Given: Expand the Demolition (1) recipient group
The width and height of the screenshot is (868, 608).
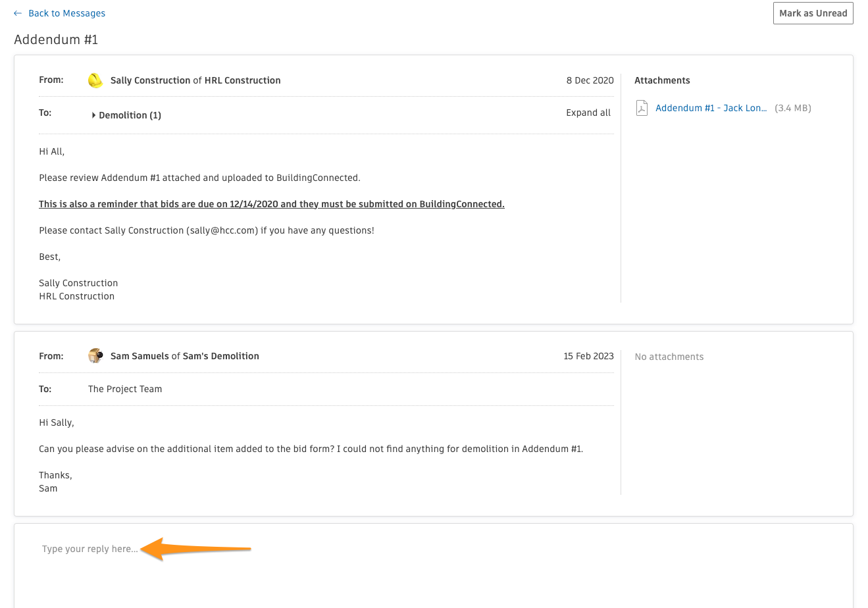Looking at the screenshot, I should (128, 114).
